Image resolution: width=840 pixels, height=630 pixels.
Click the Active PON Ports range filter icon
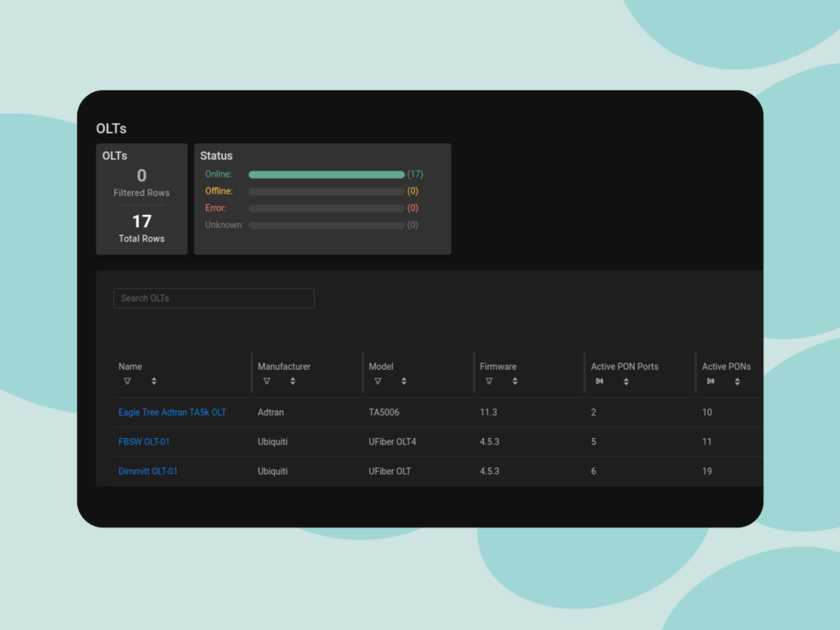point(600,381)
